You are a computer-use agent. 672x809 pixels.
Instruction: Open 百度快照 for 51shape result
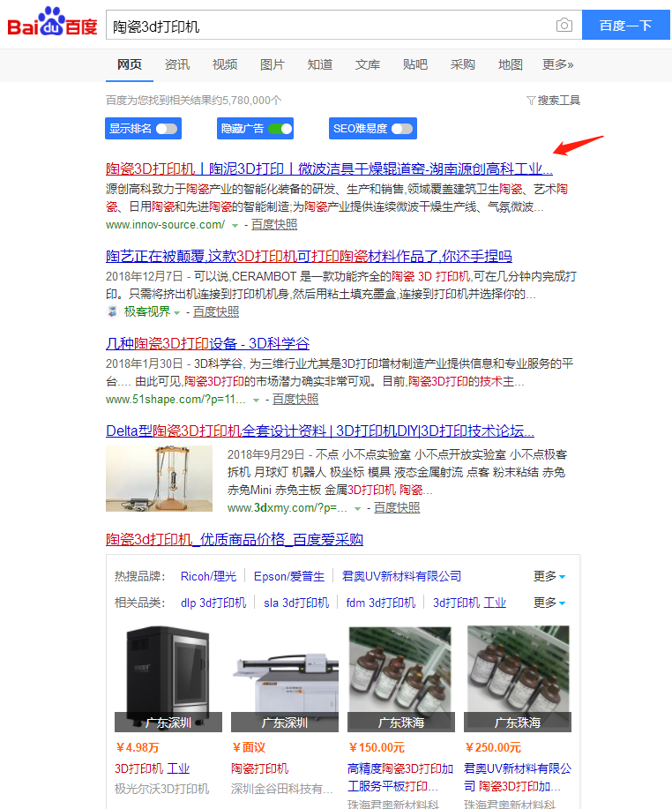(295, 400)
